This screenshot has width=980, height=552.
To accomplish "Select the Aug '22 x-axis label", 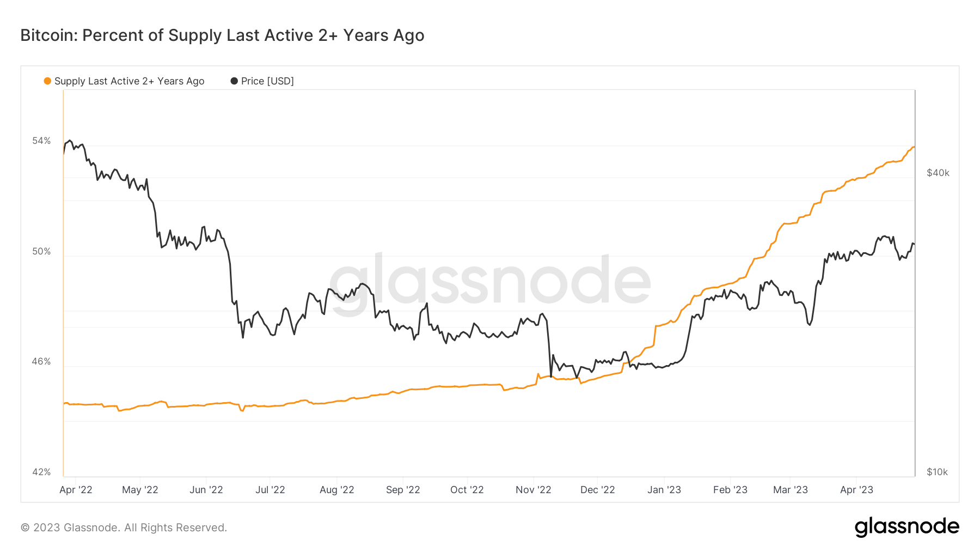I will click(x=336, y=490).
